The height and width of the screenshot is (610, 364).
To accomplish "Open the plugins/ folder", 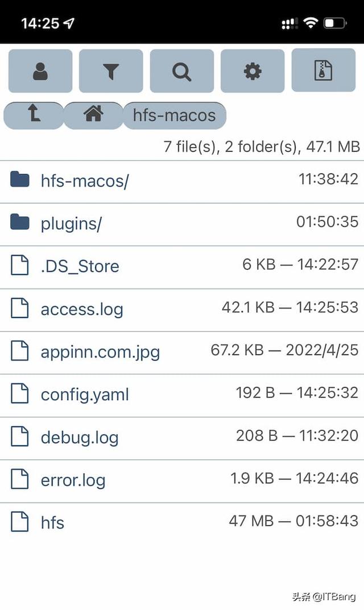I will click(x=71, y=224).
